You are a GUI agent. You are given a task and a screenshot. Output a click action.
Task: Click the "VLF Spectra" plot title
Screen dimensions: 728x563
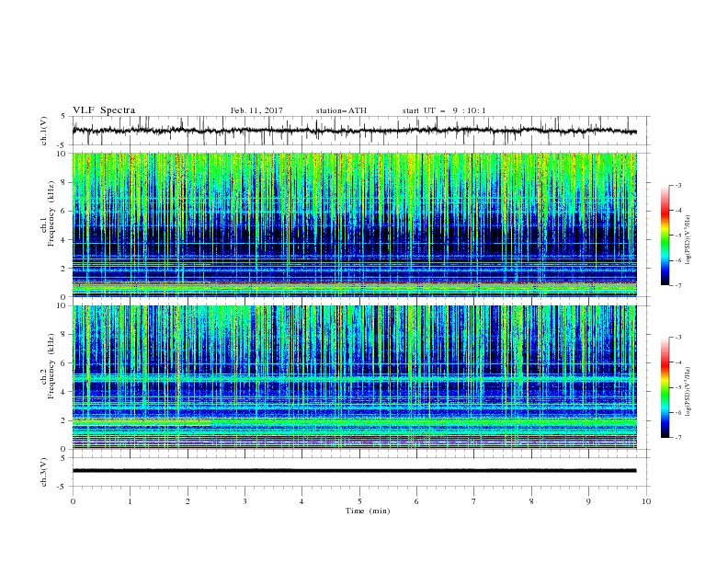(104, 110)
